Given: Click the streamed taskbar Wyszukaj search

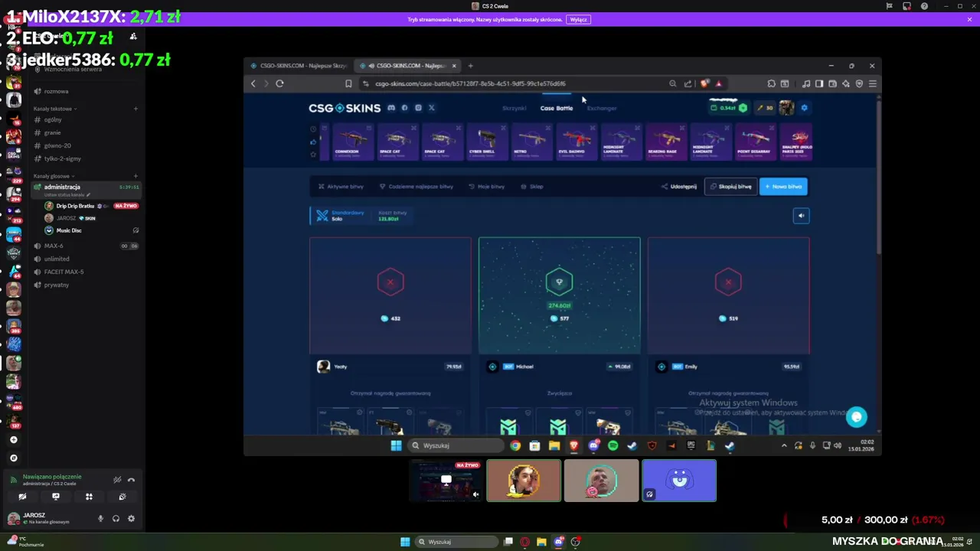Looking at the screenshot, I should pos(456,445).
